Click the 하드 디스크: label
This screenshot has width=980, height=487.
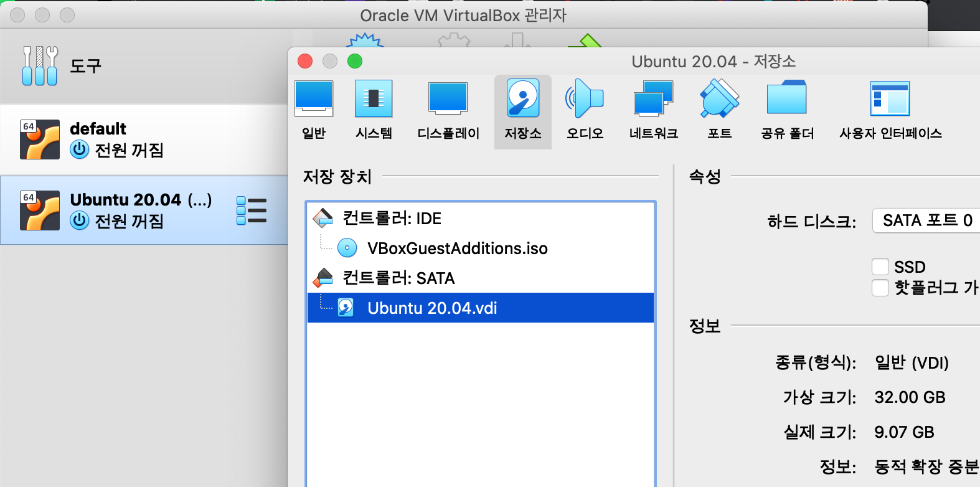coord(811,221)
